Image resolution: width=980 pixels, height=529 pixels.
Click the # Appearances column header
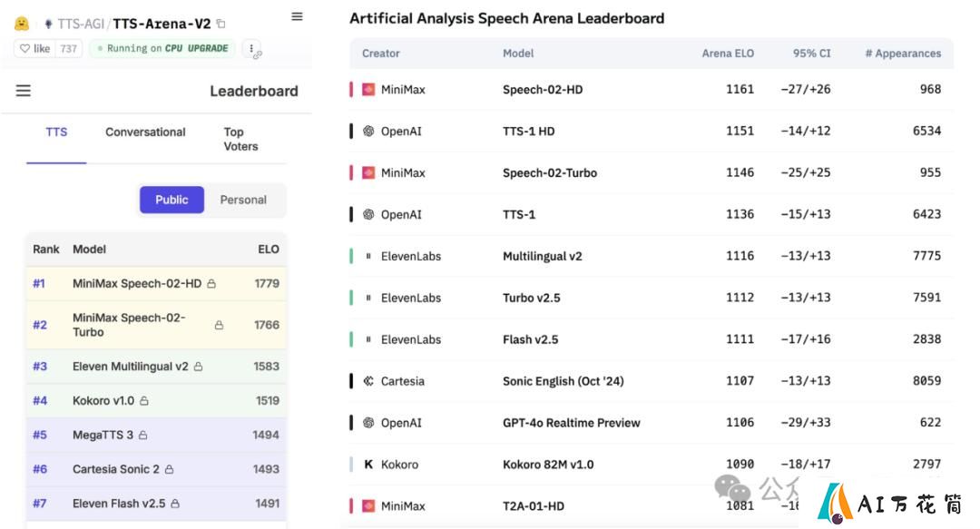pos(903,54)
